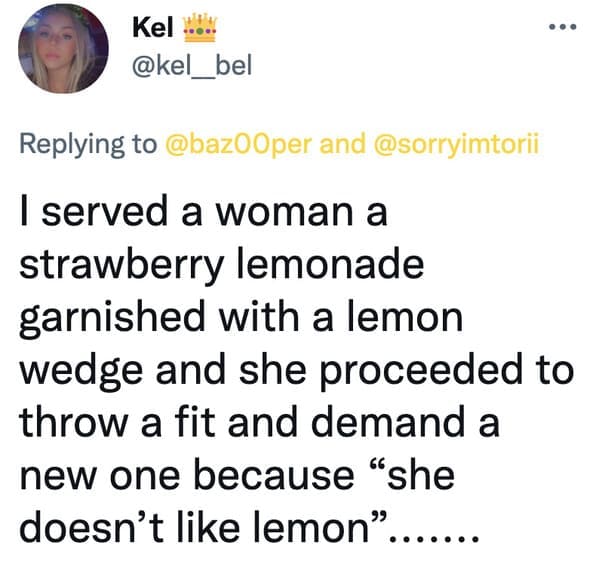Open the display name Kel

click(152, 28)
